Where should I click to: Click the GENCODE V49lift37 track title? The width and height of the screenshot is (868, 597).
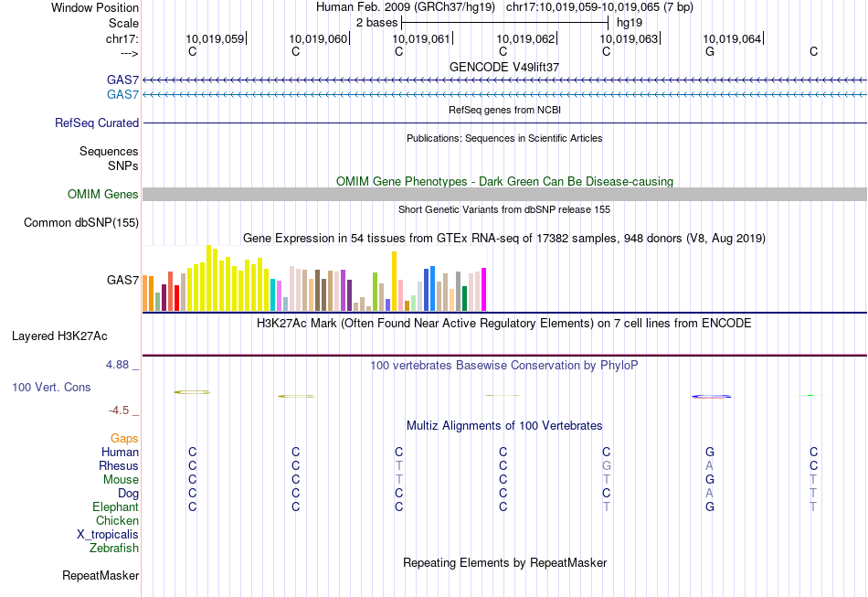point(504,67)
